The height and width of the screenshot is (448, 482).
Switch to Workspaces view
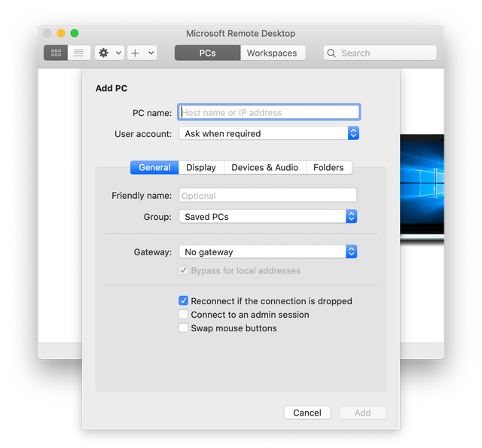[272, 53]
